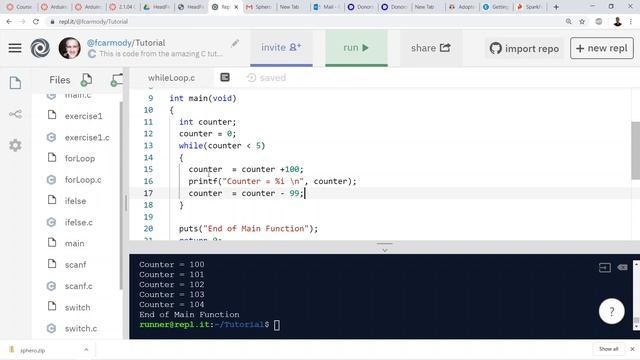Click the share button
The height and width of the screenshot is (360, 640).
pyautogui.click(x=431, y=48)
